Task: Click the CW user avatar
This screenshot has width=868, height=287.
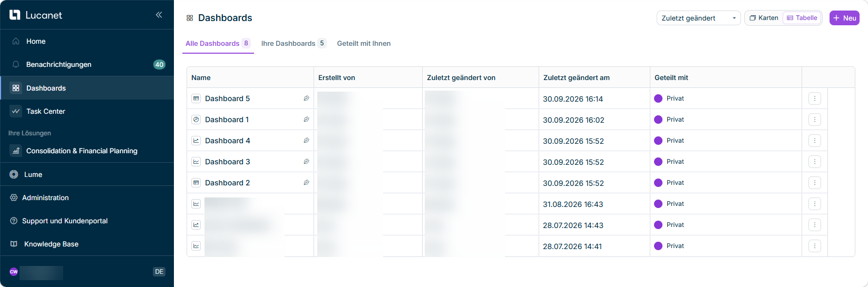Action: point(14,272)
